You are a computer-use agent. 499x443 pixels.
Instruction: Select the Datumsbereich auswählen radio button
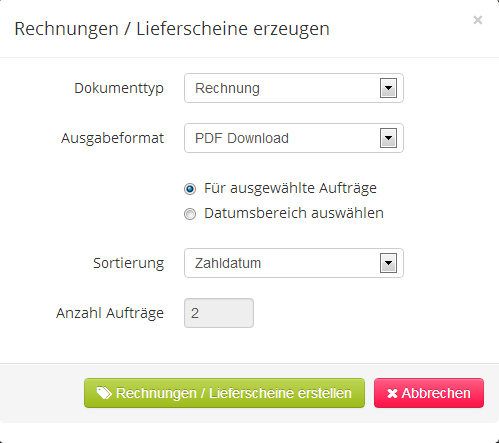[x=190, y=214]
